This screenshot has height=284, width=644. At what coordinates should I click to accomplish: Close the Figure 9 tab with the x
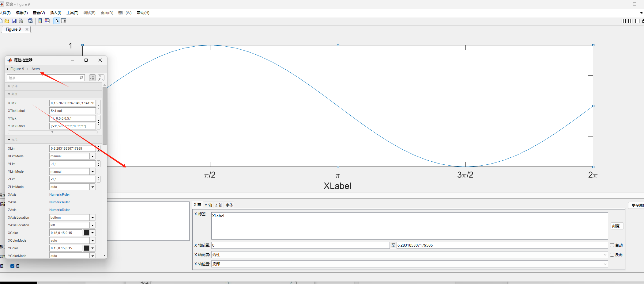pyautogui.click(x=27, y=29)
